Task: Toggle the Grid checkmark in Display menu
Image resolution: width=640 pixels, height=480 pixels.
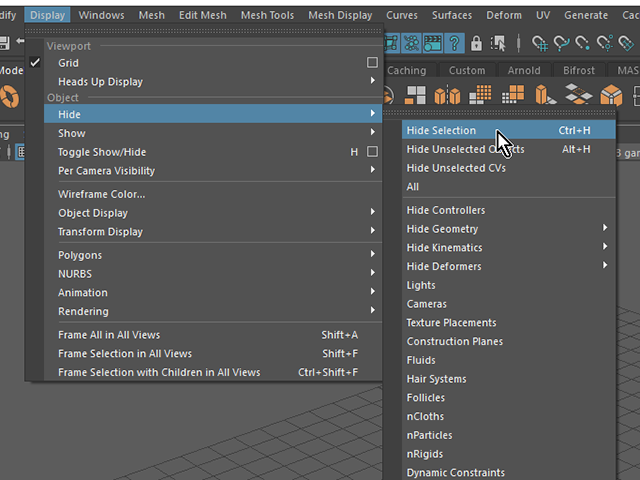Action: (x=35, y=63)
